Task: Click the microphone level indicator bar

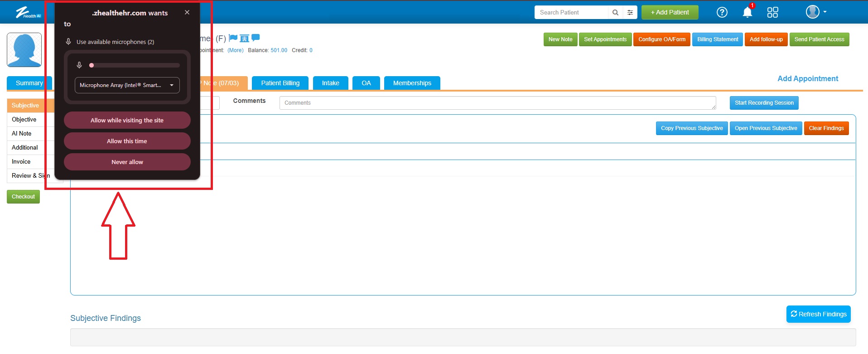Action: (x=135, y=65)
